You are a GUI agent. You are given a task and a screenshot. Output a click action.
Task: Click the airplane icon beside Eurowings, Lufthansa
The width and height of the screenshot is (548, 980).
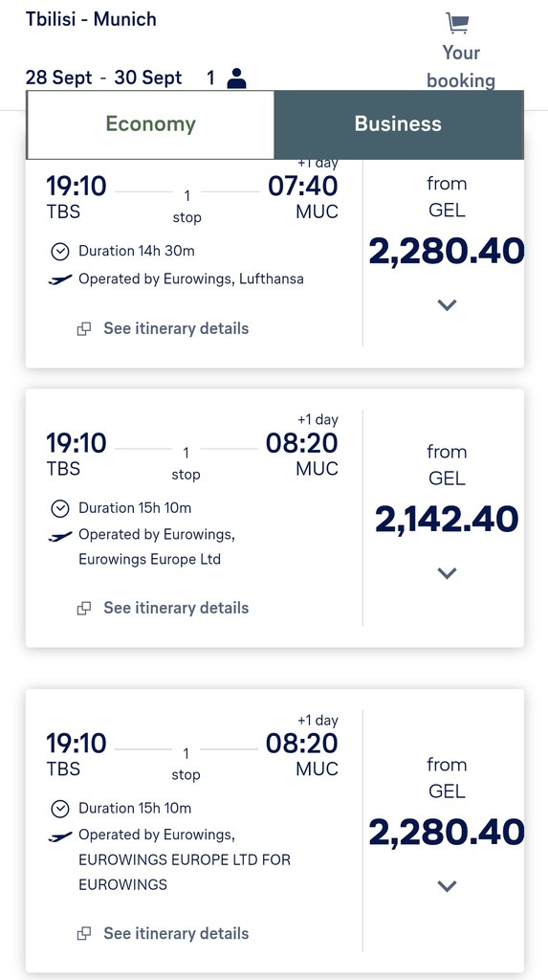60,279
